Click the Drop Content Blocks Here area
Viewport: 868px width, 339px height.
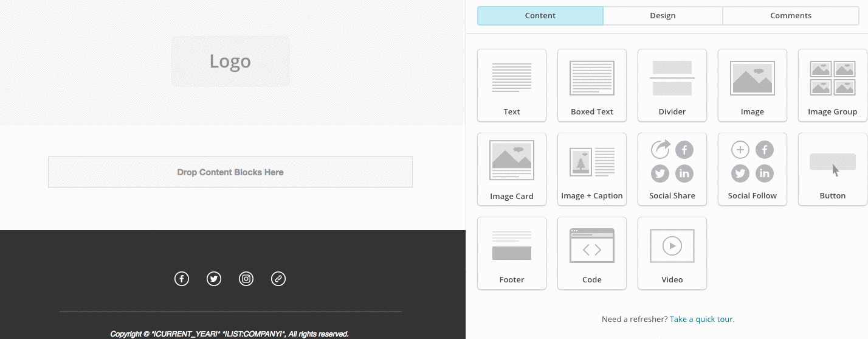pos(230,172)
